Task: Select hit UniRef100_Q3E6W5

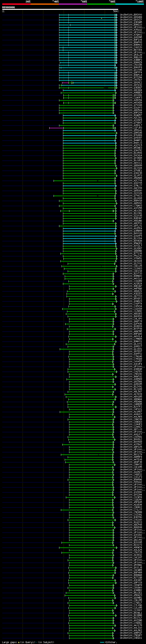Action: point(131,22)
